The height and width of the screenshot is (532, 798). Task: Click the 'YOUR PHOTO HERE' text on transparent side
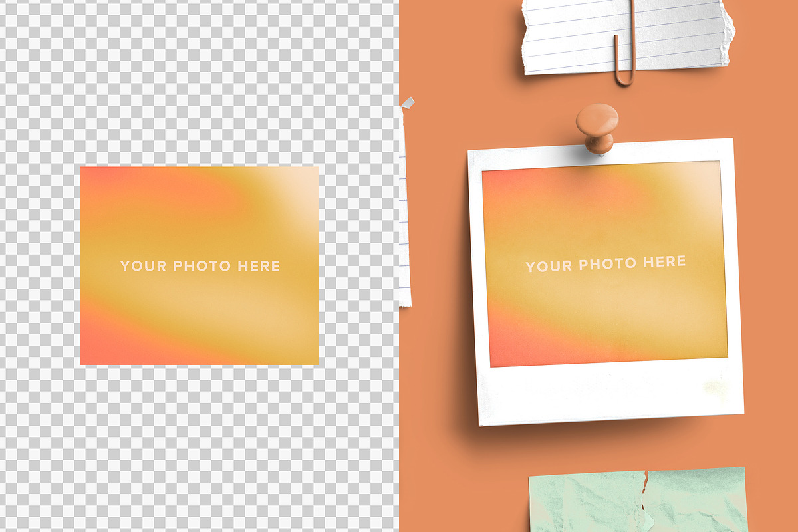point(200,266)
